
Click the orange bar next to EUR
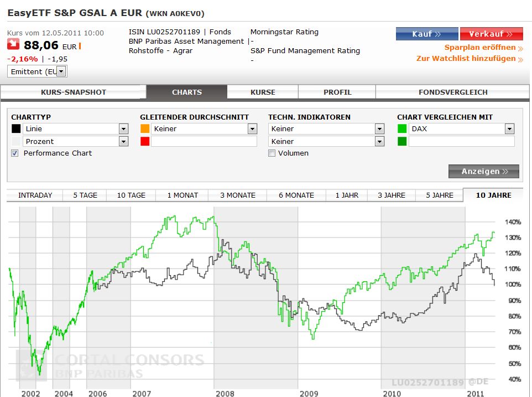pos(80,46)
